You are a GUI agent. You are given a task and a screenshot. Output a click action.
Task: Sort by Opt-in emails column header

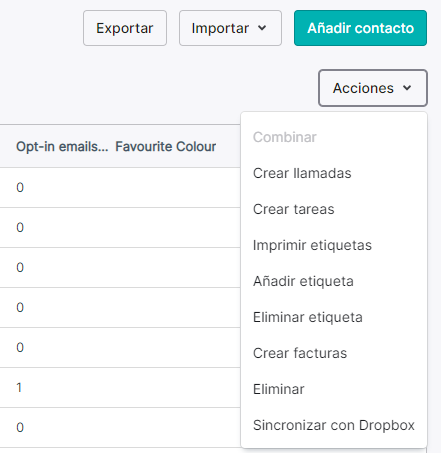62,146
